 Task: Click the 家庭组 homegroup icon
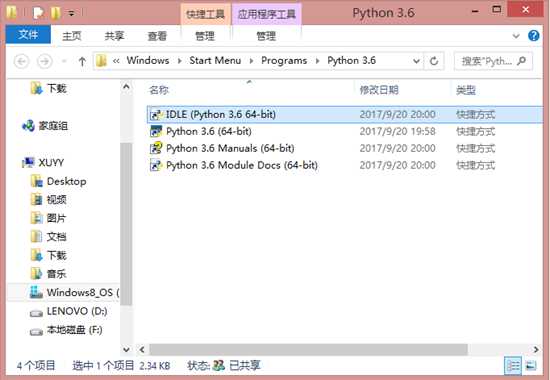[28, 126]
